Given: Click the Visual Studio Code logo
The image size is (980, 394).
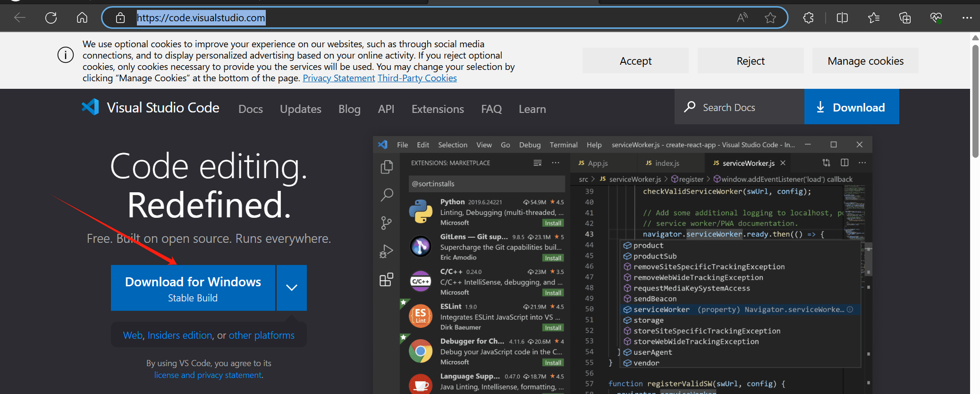Looking at the screenshot, I should [90, 107].
